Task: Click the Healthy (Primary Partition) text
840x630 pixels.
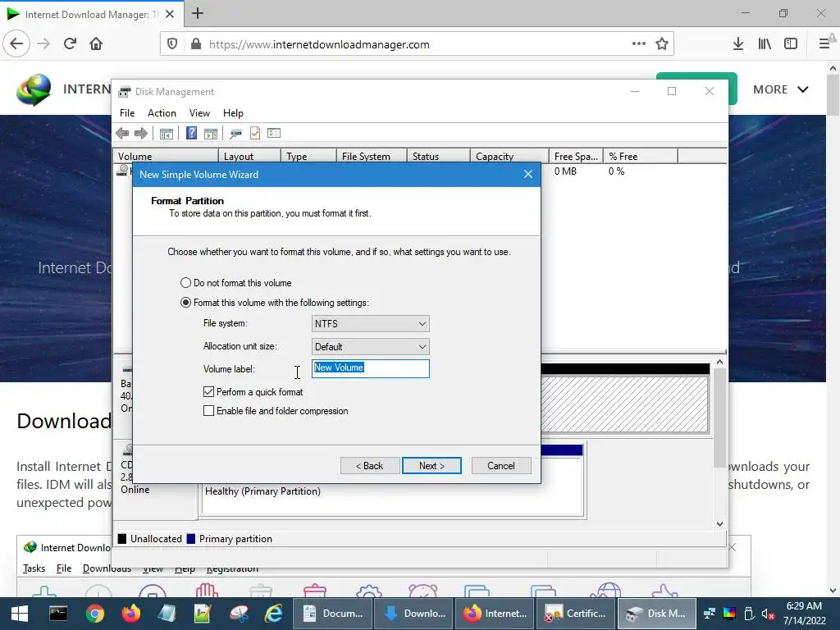Action: [x=262, y=491]
